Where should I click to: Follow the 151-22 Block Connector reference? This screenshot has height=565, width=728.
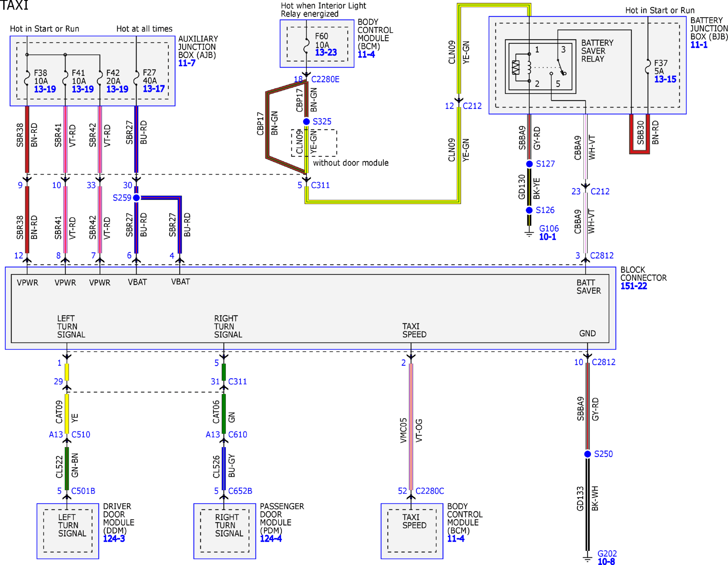point(634,286)
